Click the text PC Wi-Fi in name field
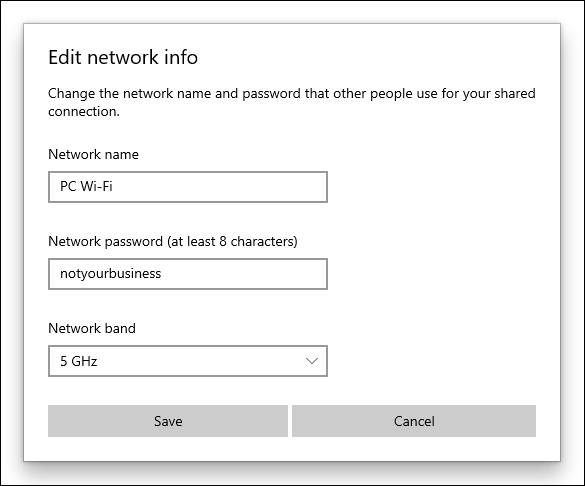585x486 pixels. [86, 186]
